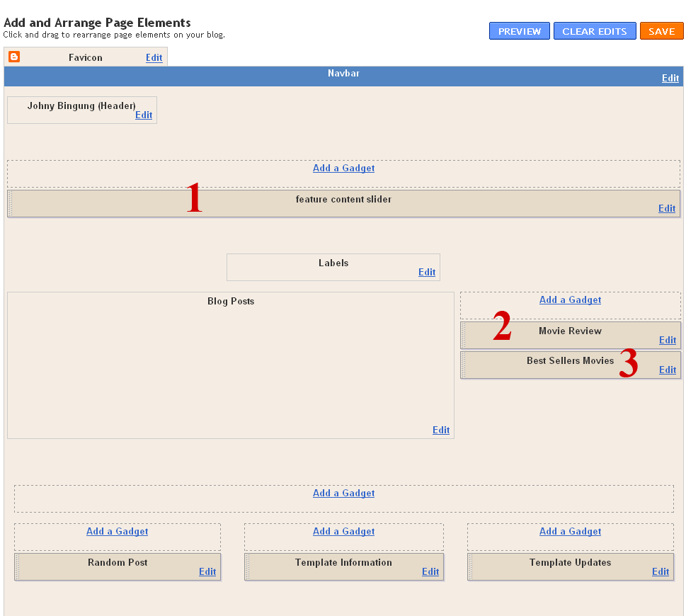The height and width of the screenshot is (616, 686).
Task: Select the feature content slider title text
Action: (343, 200)
